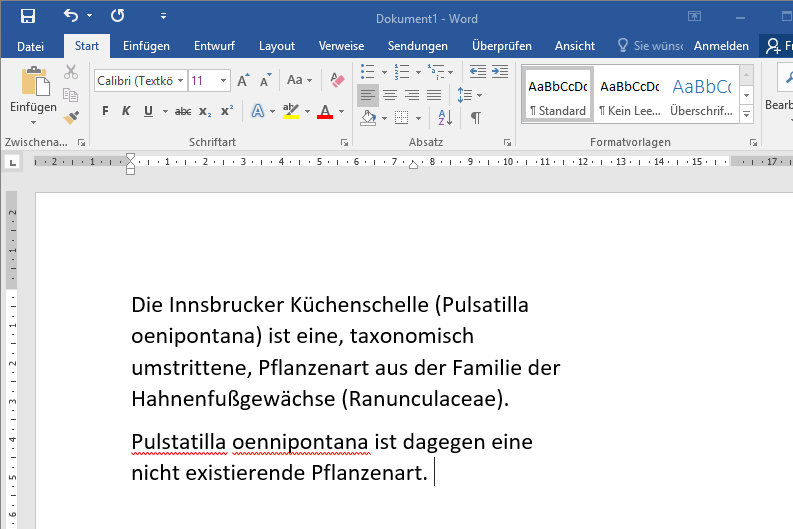793x529 pixels.
Task: Open the Calibri font name dropdown
Action: [x=180, y=81]
